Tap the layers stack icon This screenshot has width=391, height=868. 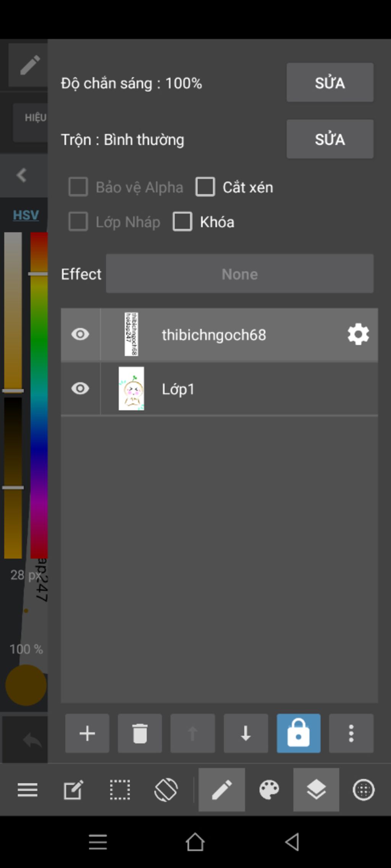(316, 789)
